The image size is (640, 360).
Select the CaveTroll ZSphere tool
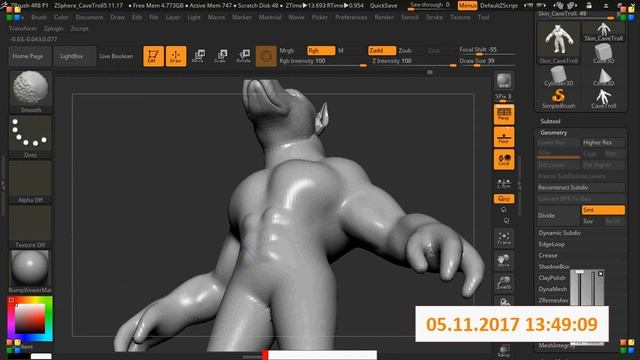(603, 99)
